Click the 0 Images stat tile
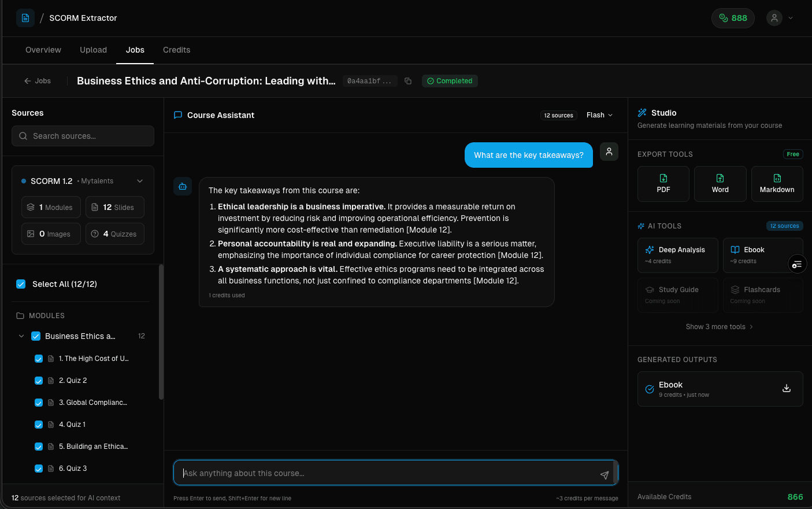The height and width of the screenshot is (509, 812). (x=51, y=234)
